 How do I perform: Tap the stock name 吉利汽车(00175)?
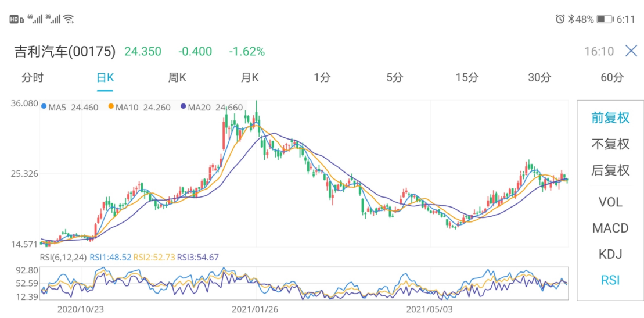coord(65,51)
